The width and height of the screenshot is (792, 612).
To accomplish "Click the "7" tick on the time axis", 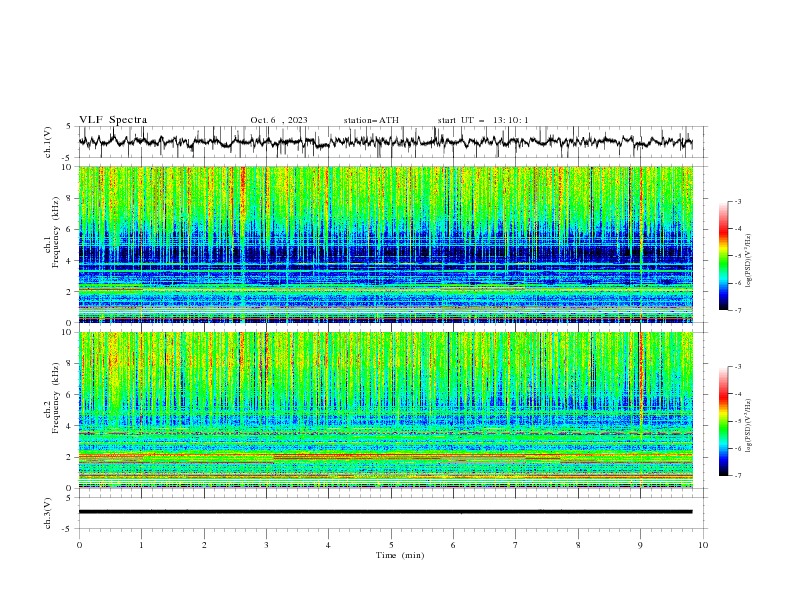I will pyautogui.click(x=516, y=545).
